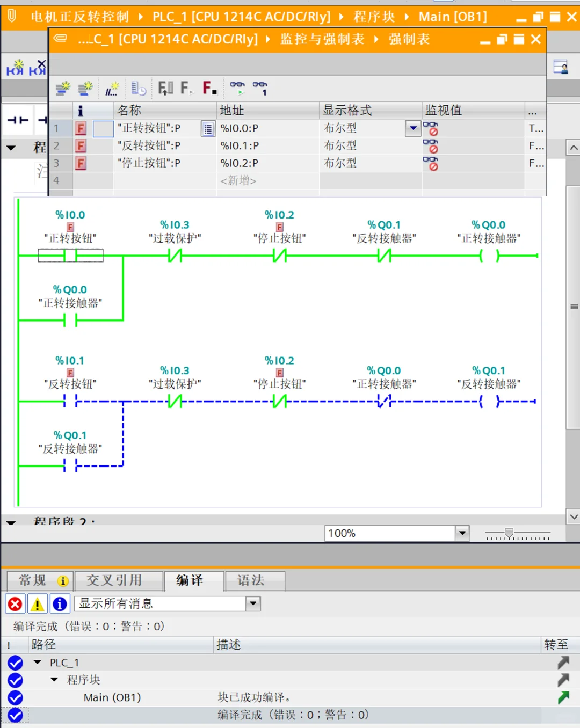
Task: Open the 语法 tab
Action: (255, 581)
